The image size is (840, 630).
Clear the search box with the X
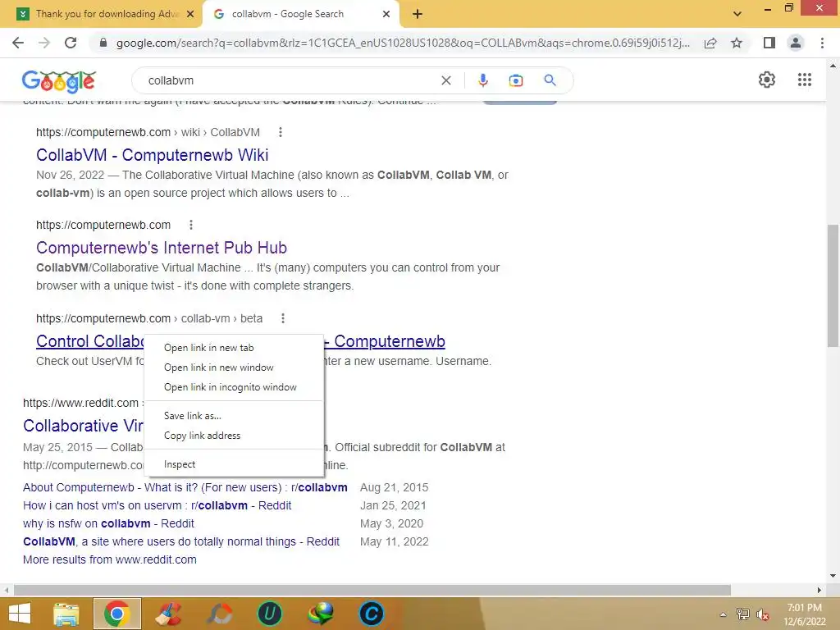coord(445,80)
